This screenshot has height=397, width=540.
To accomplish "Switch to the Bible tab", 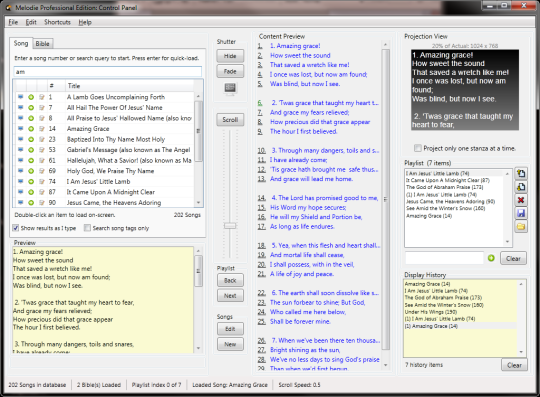I will [42, 44].
